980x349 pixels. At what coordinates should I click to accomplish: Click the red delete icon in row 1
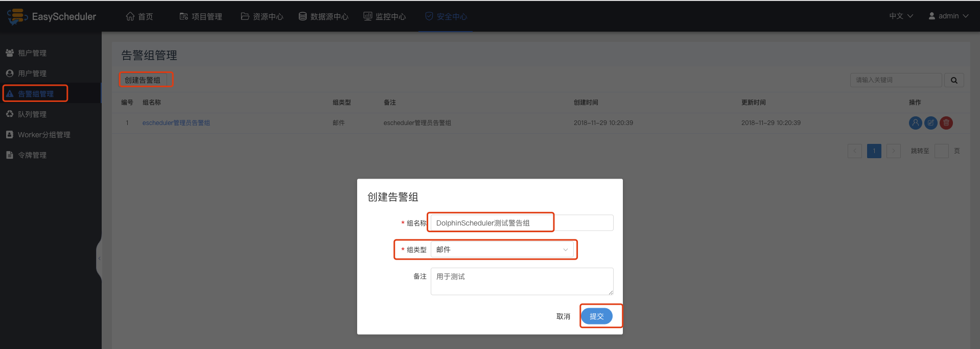(946, 123)
